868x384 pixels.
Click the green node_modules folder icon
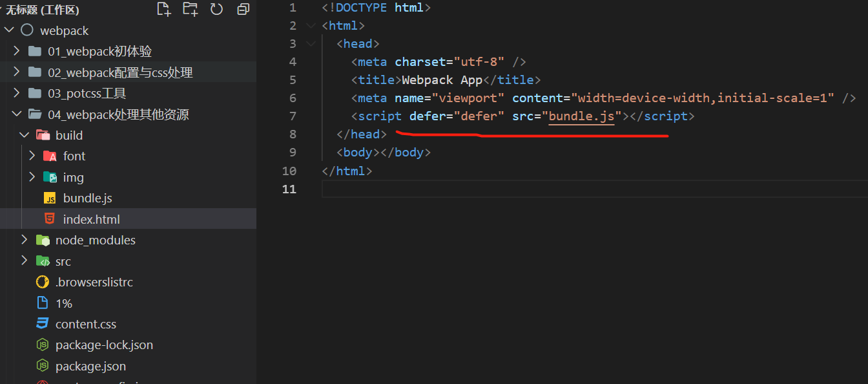43,240
